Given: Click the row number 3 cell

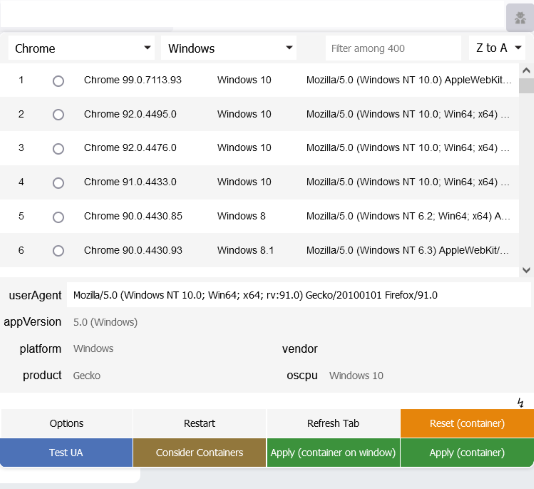Looking at the screenshot, I should [21, 148].
